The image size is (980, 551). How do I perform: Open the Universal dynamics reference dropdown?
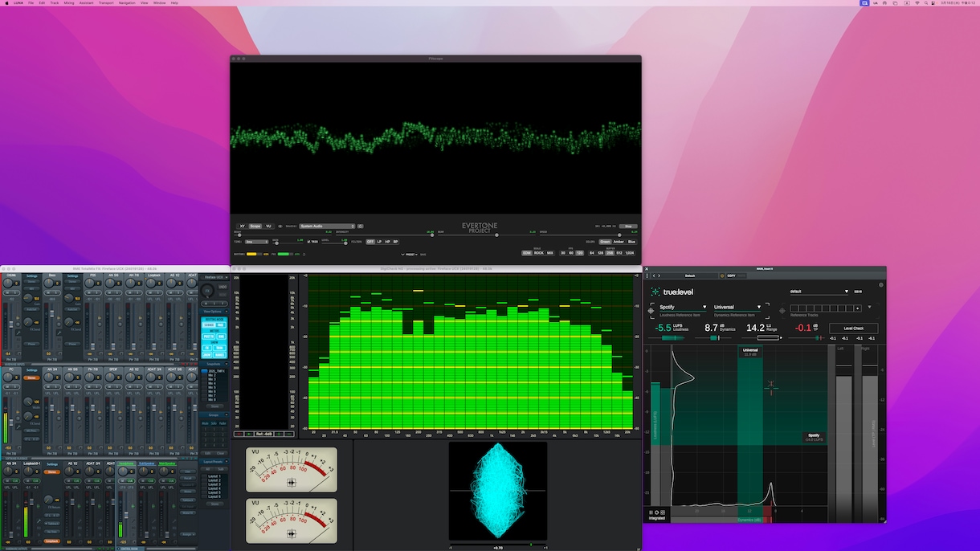(737, 307)
